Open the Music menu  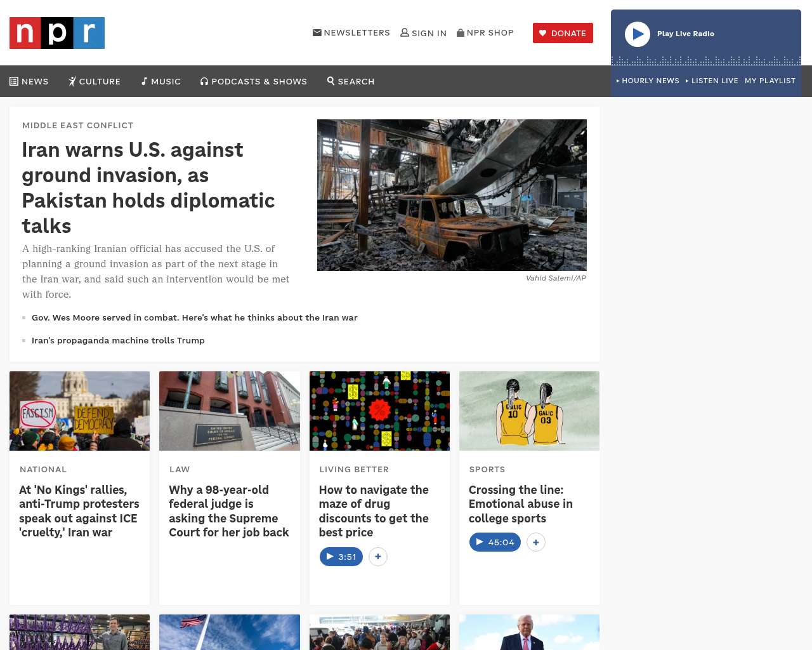[x=161, y=81]
